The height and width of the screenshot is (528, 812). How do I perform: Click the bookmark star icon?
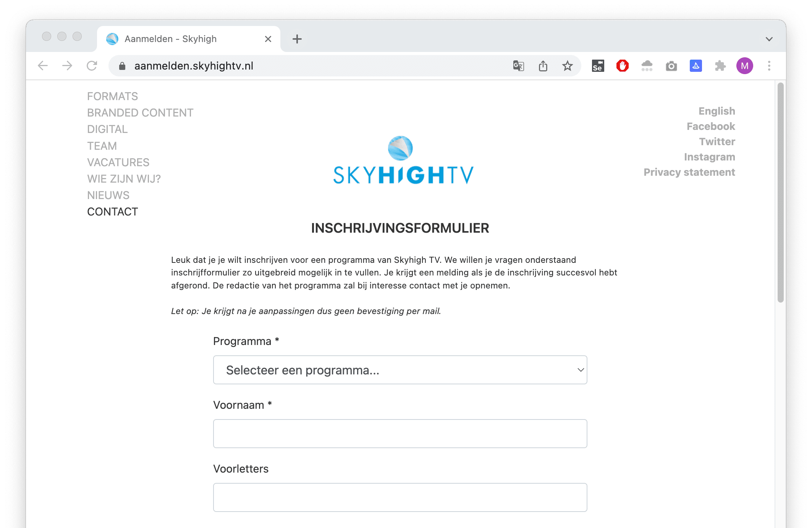click(566, 66)
